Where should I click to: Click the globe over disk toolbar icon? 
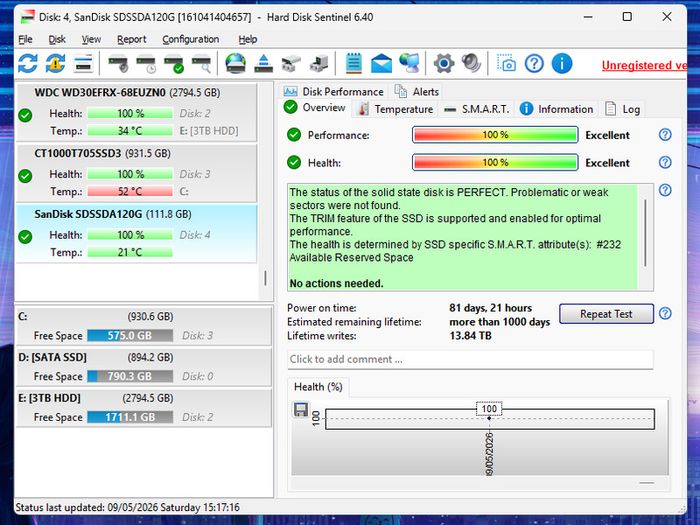pos(235,63)
